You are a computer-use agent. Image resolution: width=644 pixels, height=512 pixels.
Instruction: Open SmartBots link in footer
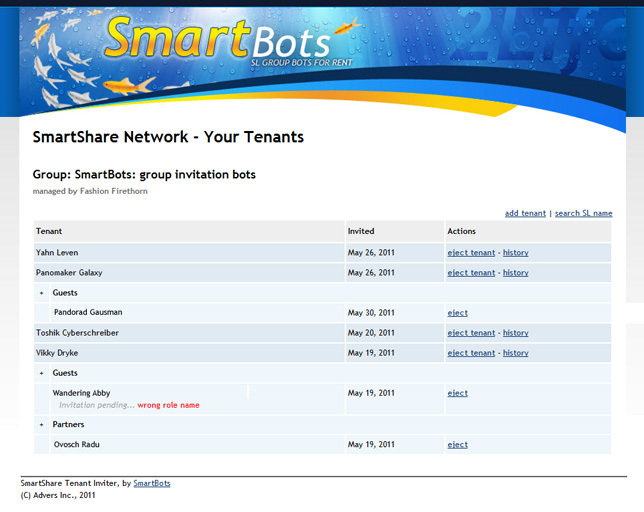point(152,483)
